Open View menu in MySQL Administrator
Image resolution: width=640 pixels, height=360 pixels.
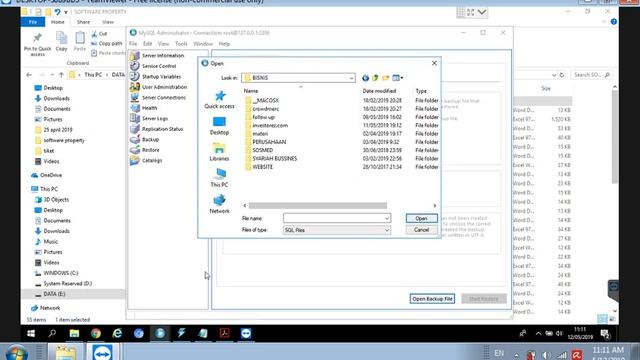click(x=163, y=44)
